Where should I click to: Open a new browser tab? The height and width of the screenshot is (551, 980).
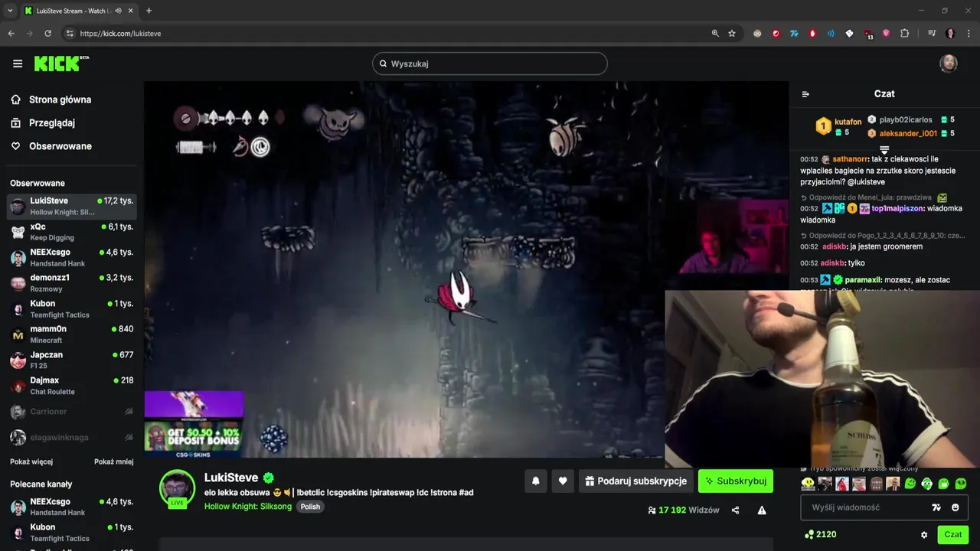tap(149, 11)
